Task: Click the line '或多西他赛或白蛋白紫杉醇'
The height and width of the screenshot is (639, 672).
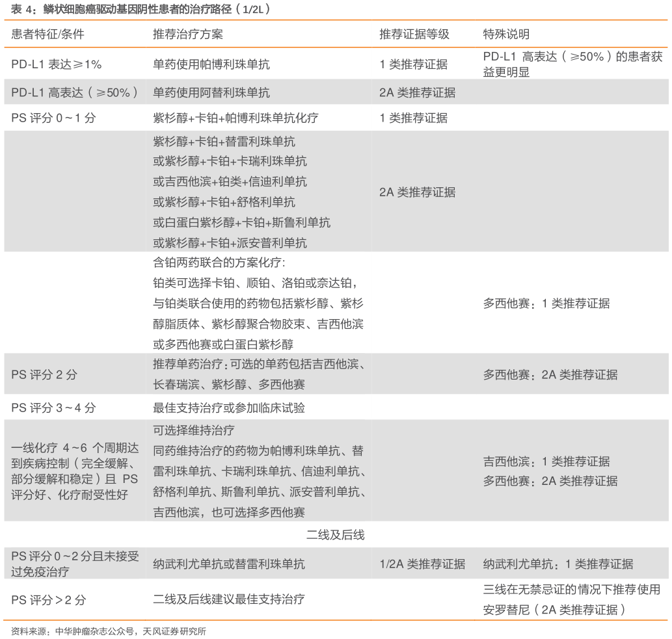Action: [x=223, y=345]
